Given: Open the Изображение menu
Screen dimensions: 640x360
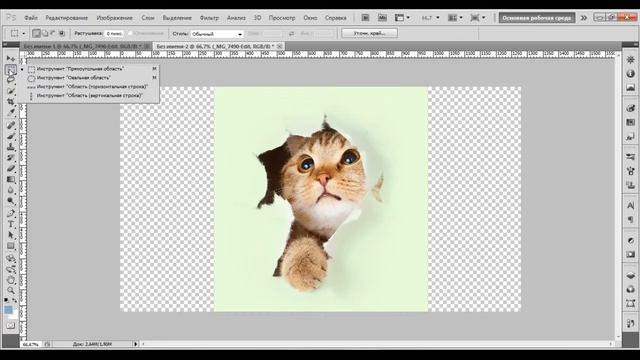Looking at the screenshot, I should point(114,18).
